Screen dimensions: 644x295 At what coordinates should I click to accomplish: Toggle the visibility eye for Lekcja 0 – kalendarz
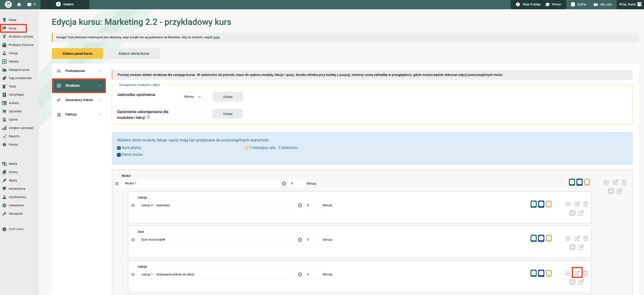coord(568,204)
